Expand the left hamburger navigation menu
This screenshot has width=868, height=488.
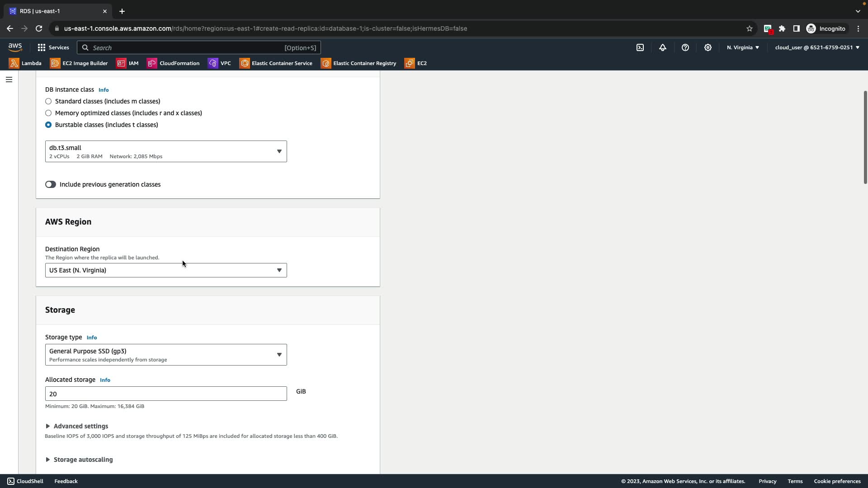(9, 80)
